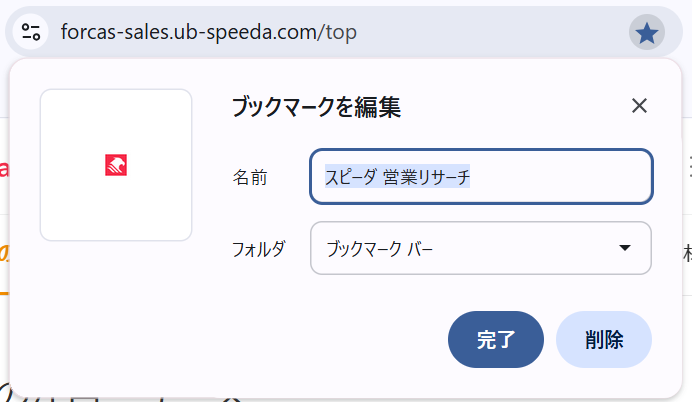Open the フォルダ dropdown
692x402 pixels.
coord(481,248)
